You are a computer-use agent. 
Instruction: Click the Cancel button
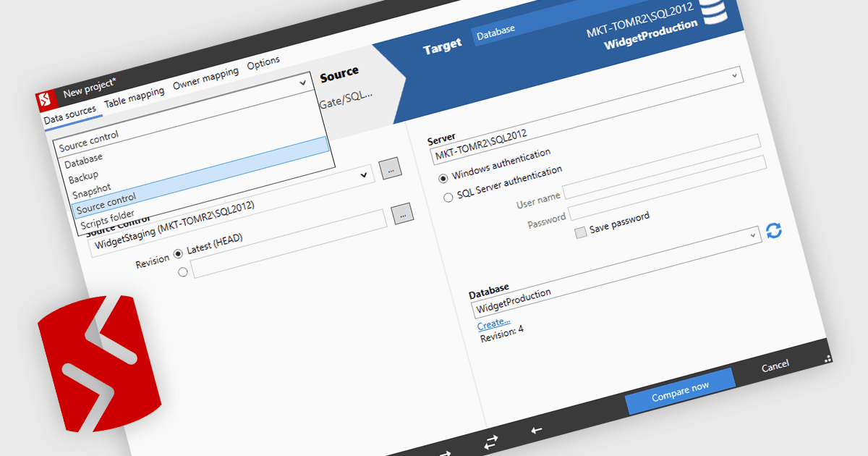click(x=775, y=366)
